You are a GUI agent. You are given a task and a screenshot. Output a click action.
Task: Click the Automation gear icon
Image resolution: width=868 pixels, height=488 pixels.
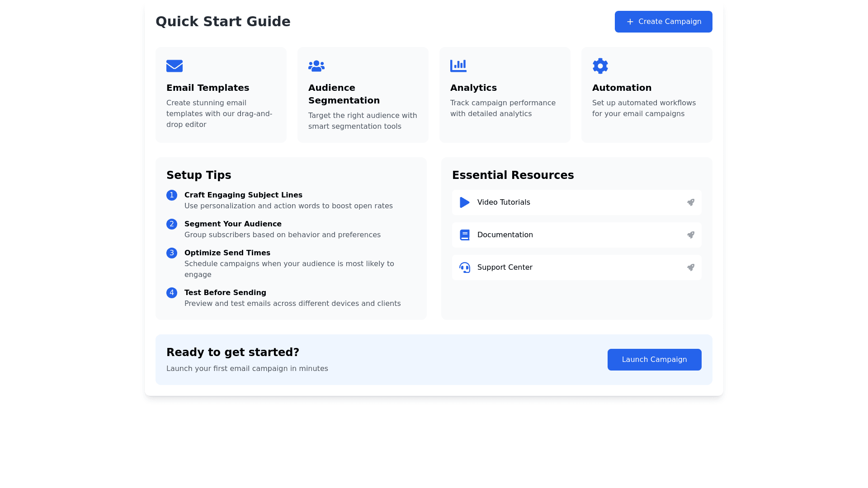coord(600,66)
